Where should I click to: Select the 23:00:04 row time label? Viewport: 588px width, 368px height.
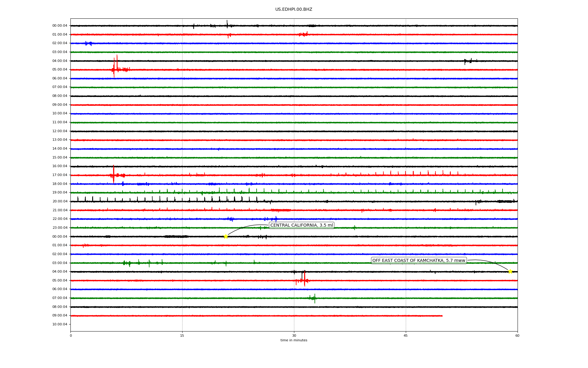tap(60, 228)
